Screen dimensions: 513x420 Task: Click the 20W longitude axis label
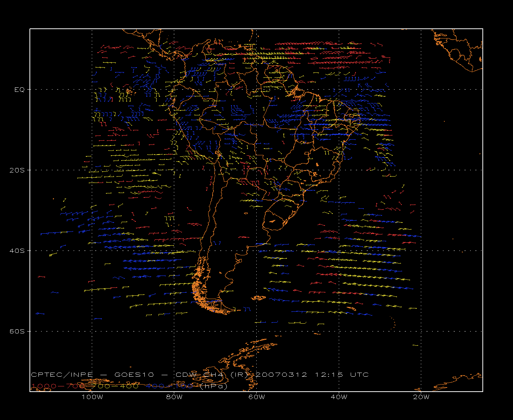coord(421,397)
